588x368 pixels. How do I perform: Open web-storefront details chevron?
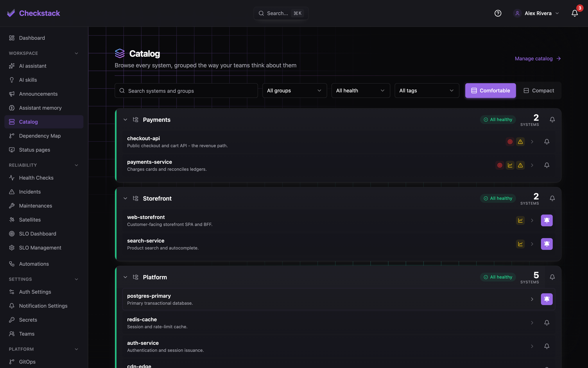[x=532, y=220]
